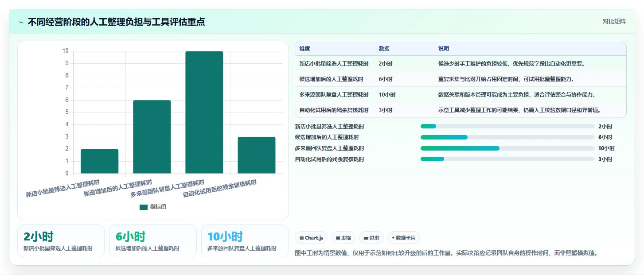
Task: Click the 6小时 value in the table
Action: tap(386, 79)
